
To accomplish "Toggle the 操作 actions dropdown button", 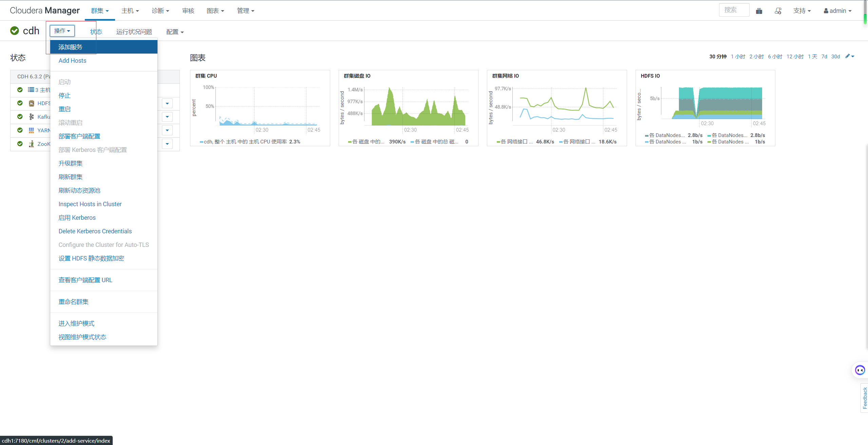I will point(62,31).
